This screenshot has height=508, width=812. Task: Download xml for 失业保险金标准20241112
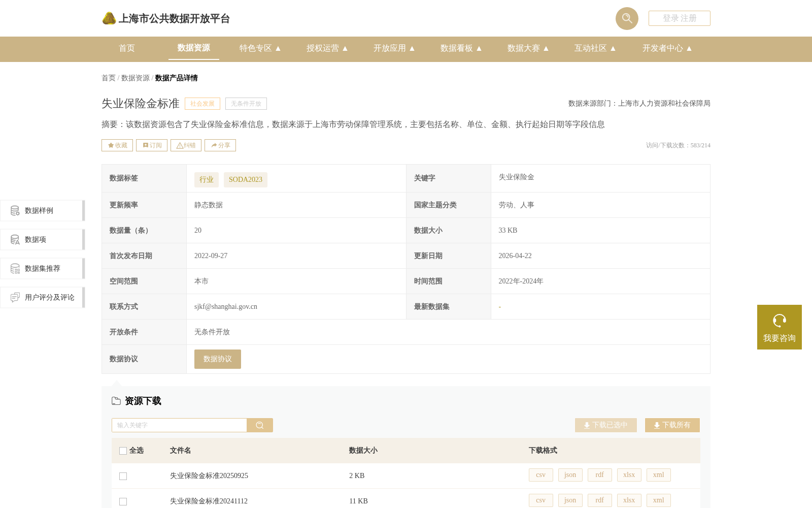click(x=659, y=500)
